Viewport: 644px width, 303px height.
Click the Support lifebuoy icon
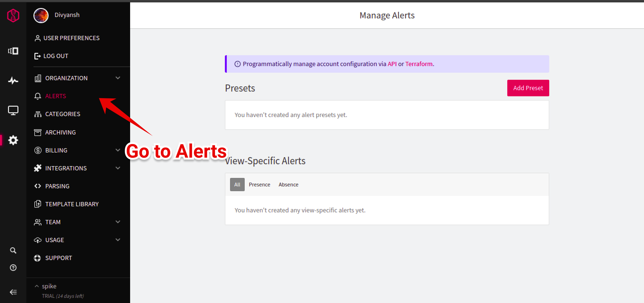(37, 258)
